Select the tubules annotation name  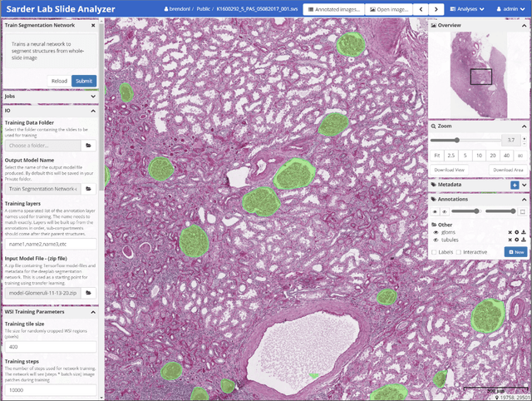coord(450,240)
